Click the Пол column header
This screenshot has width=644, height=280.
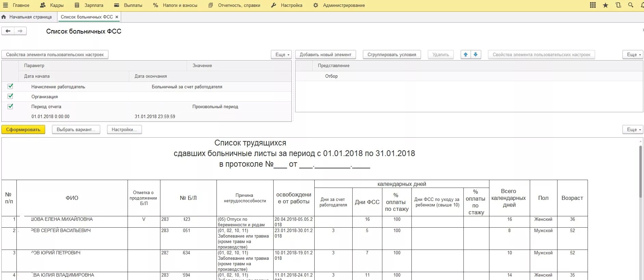click(x=543, y=198)
